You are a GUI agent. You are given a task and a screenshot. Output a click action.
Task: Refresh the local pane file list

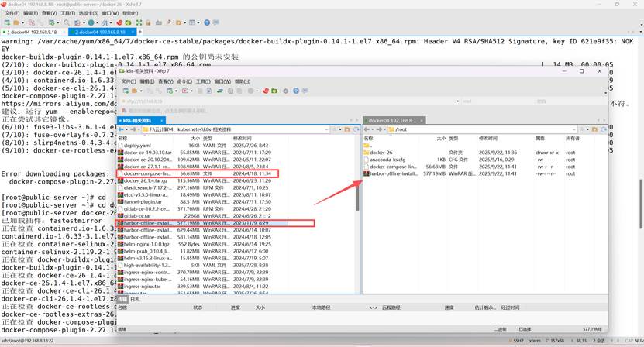[x=356, y=129]
